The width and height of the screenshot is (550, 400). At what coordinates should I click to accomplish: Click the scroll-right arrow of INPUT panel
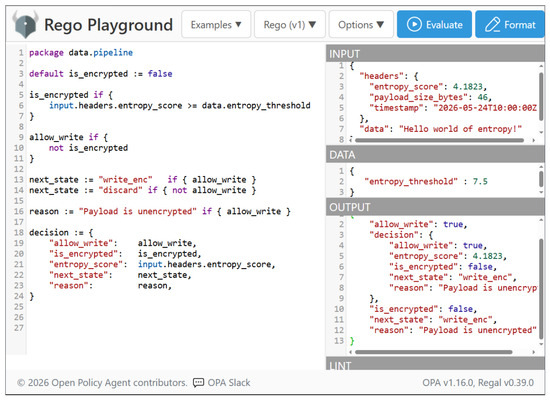click(534, 140)
